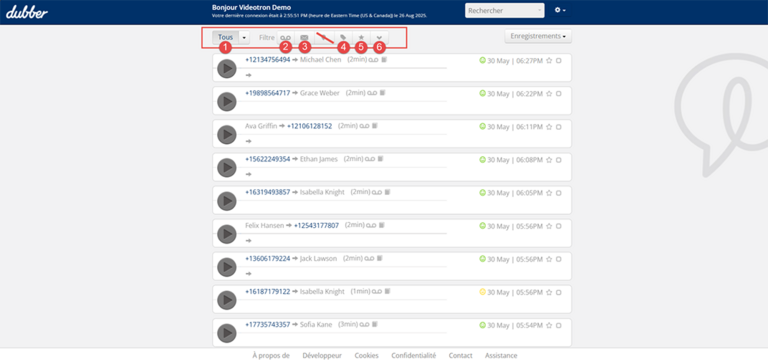Open recording icon in Michael Chen row
The height and width of the screenshot is (364, 768).
(375, 60)
